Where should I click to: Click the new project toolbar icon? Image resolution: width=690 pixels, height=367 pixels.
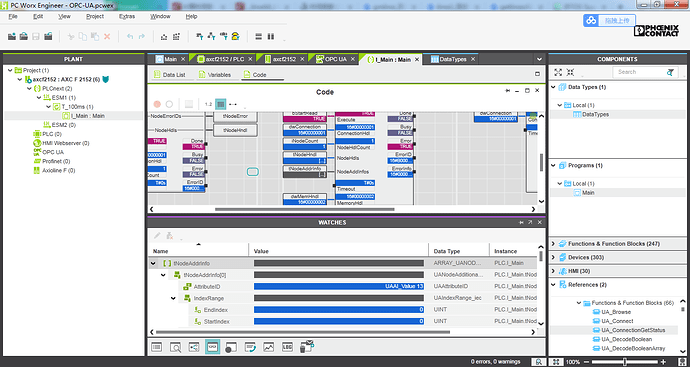(x=12, y=37)
